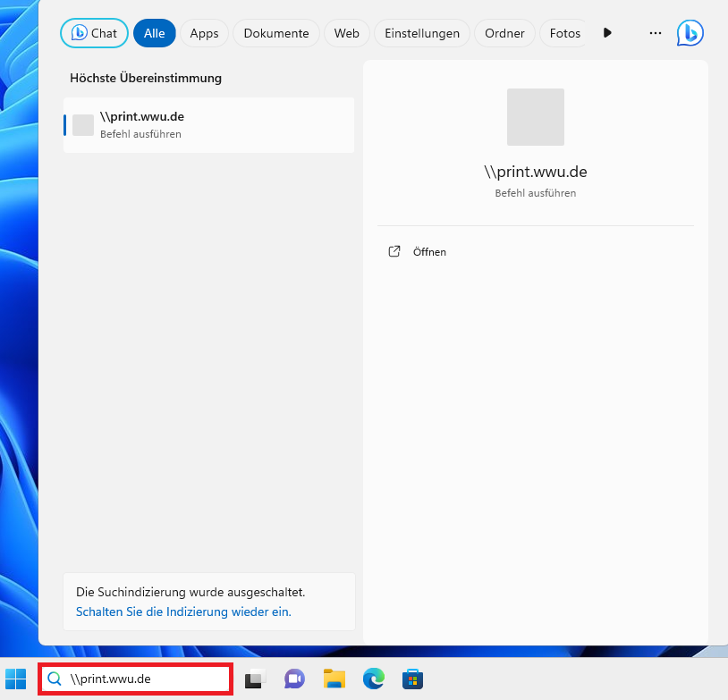Open the Bing Chat filter pill
The height and width of the screenshot is (700, 728).
pyautogui.click(x=94, y=33)
